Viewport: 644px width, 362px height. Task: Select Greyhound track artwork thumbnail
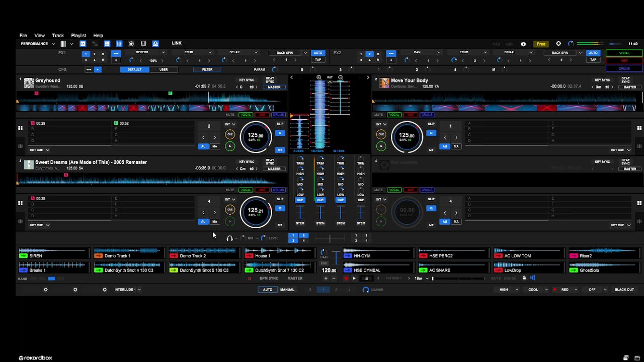tap(29, 83)
